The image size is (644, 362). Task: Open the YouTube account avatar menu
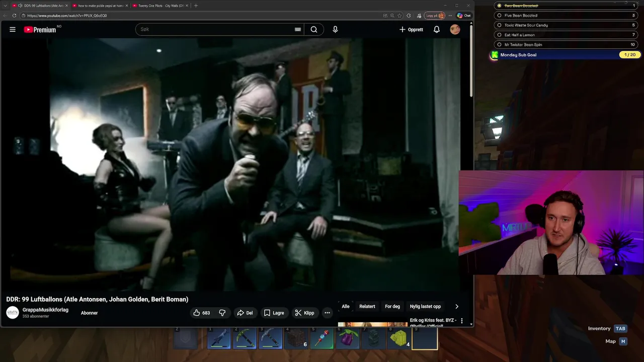pos(455,30)
